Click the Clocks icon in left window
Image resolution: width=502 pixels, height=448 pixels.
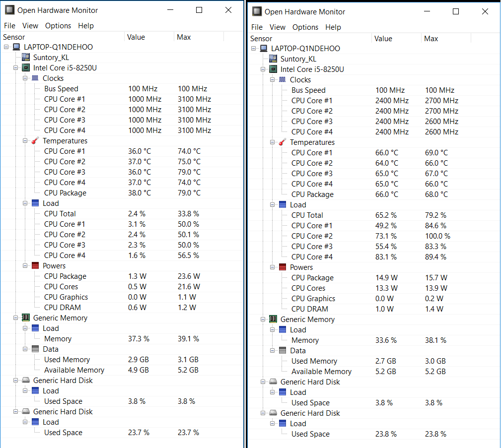(35, 78)
